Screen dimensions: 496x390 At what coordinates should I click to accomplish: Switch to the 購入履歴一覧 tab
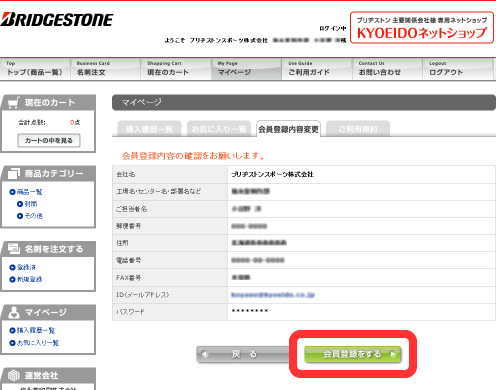(149, 129)
